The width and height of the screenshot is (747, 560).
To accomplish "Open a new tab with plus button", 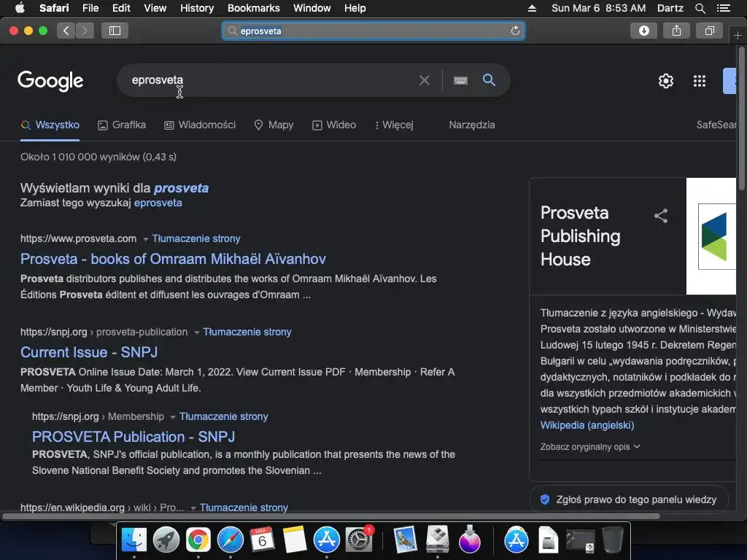I will point(738,36).
